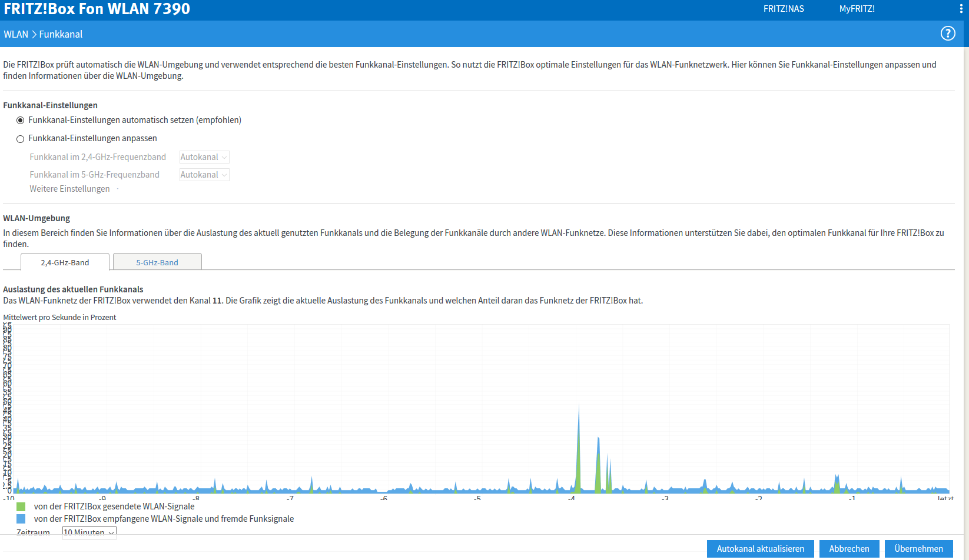Click the 'Funkkanal im 2,4-GHz-Frequenzband' label
Screen dimensions: 969x560
[x=98, y=157]
